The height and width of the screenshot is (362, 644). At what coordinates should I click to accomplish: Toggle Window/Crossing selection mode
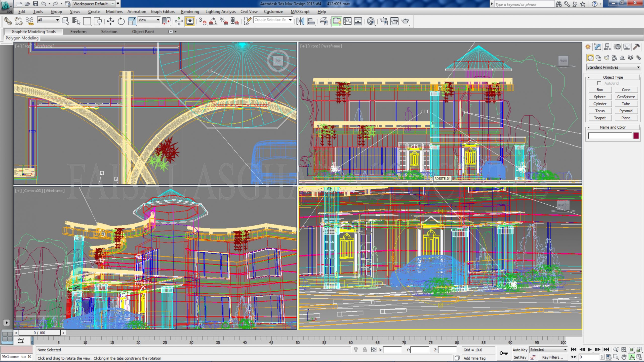pyautogui.click(x=98, y=21)
